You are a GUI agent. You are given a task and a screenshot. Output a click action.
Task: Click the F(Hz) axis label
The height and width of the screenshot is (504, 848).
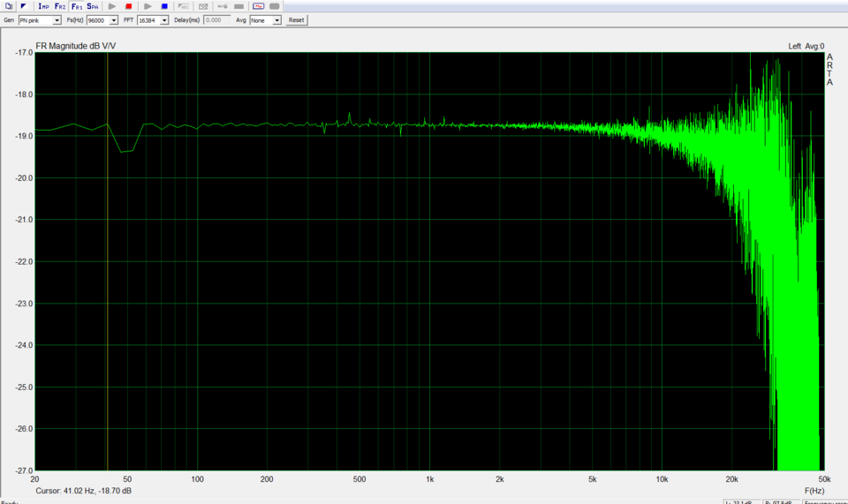click(x=814, y=491)
